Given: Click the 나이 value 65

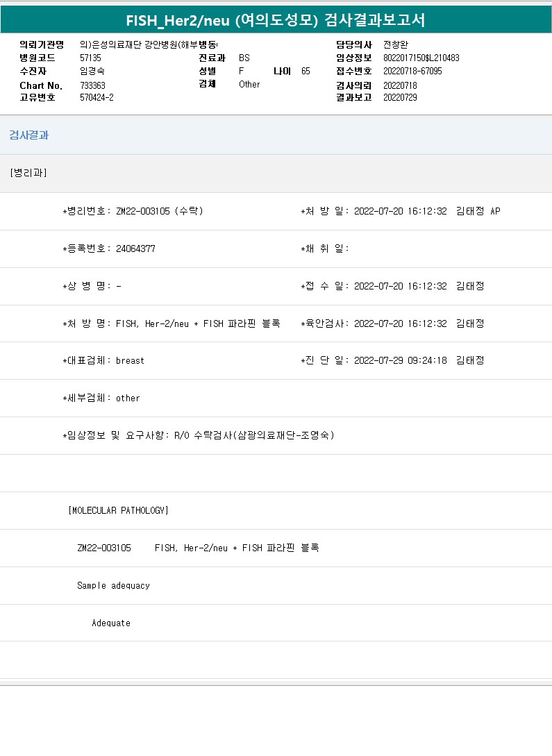Looking at the screenshot, I should coord(306,71).
